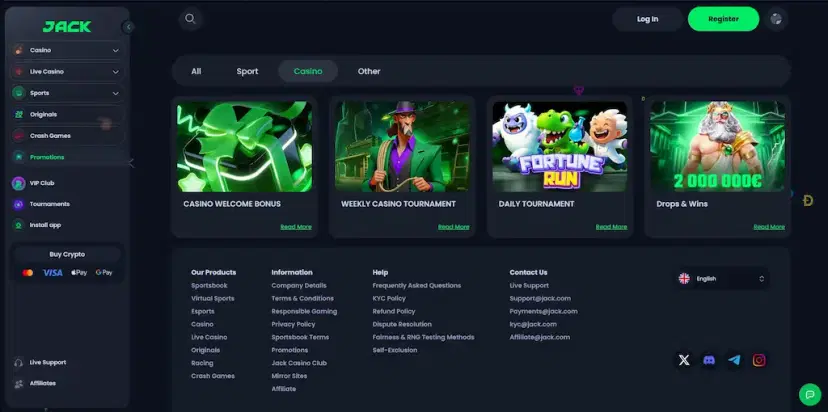Open Responsible Gaming footer link
828x412 pixels.
(x=304, y=312)
